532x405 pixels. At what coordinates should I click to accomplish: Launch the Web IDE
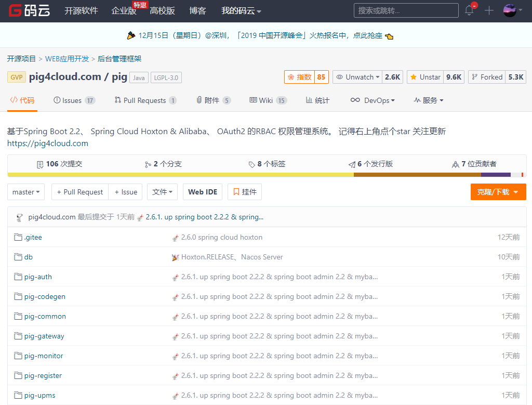(203, 192)
